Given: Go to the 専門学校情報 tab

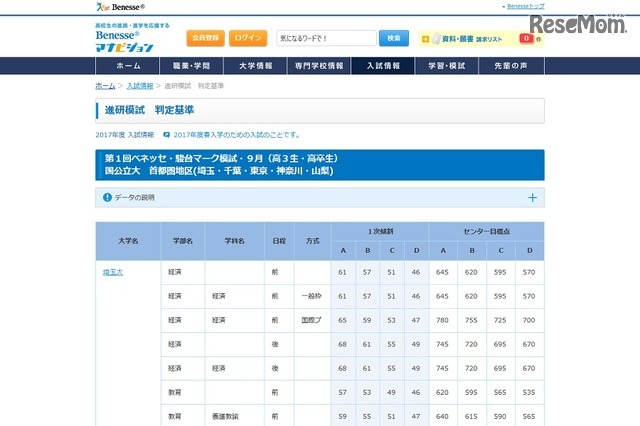Looking at the screenshot, I should pos(320,66).
